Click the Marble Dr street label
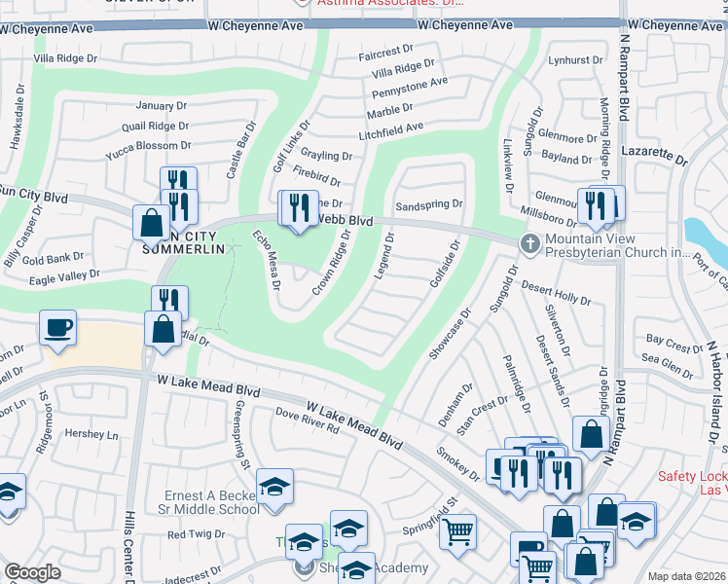728x584 pixels. click(x=389, y=111)
